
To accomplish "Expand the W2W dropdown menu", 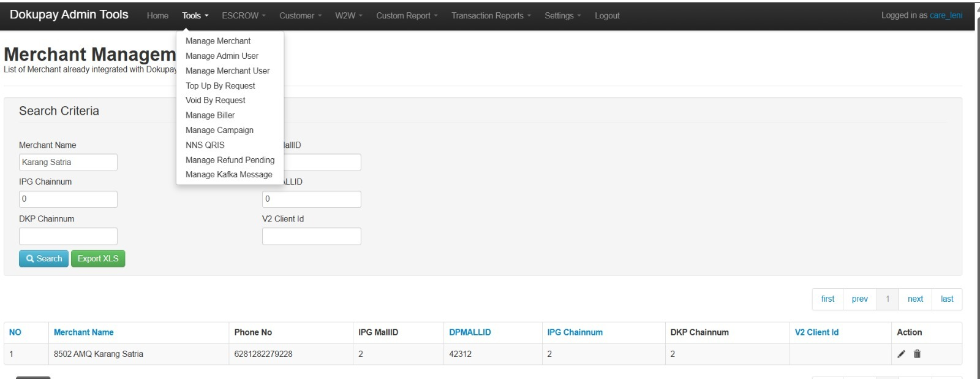I will point(349,15).
